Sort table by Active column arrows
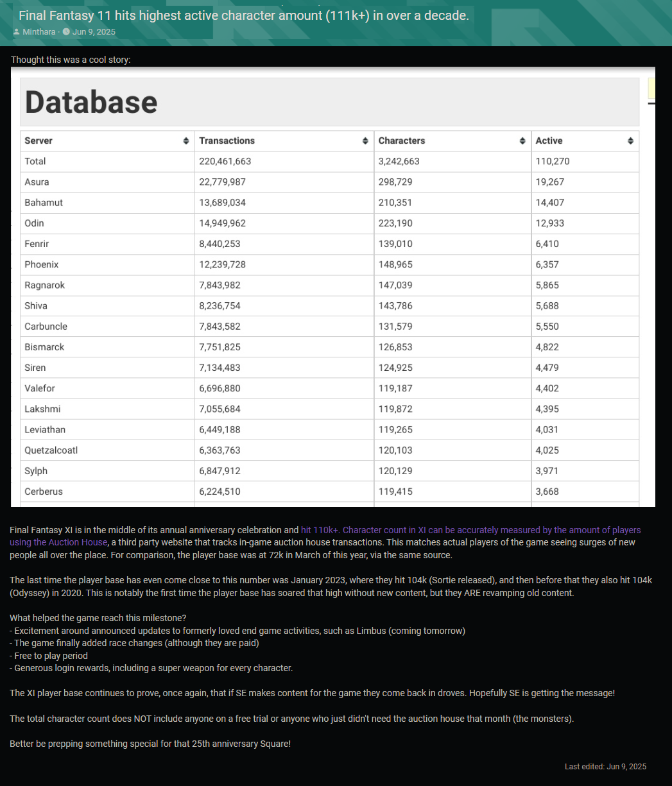 pos(630,141)
